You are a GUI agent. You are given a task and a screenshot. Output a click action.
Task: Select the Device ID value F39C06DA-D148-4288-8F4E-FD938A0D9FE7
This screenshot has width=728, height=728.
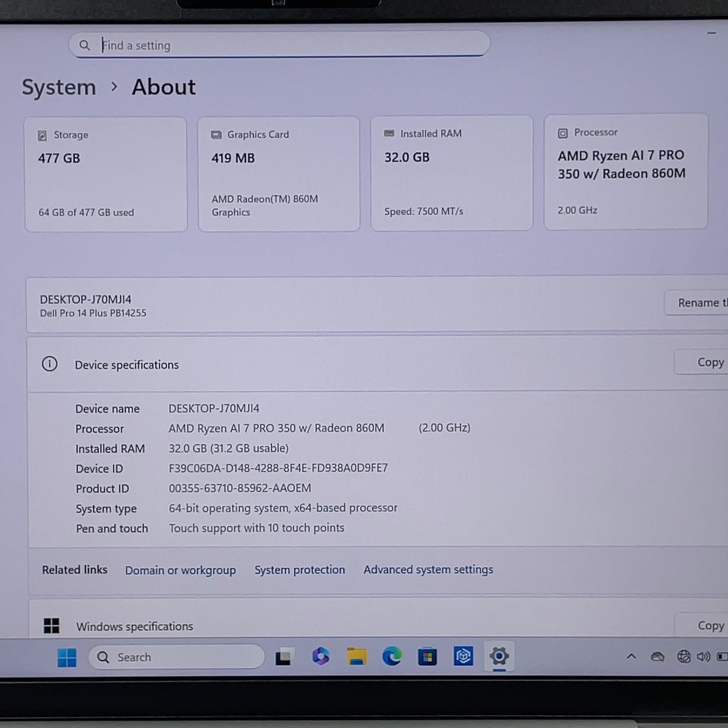278,468
